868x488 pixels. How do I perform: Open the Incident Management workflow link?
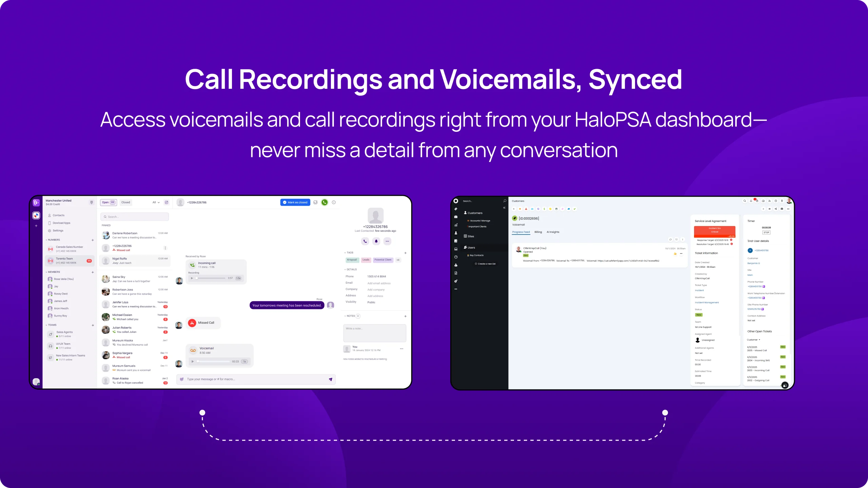[x=707, y=303]
